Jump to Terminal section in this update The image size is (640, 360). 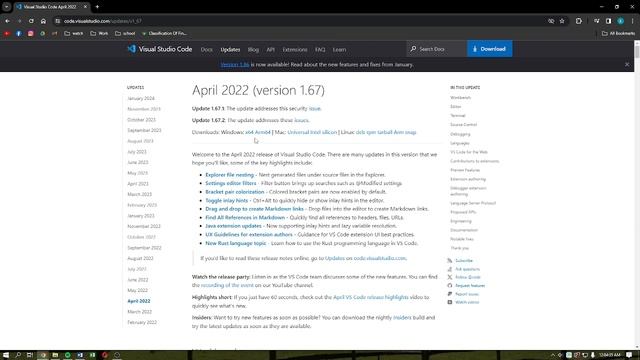458,116
